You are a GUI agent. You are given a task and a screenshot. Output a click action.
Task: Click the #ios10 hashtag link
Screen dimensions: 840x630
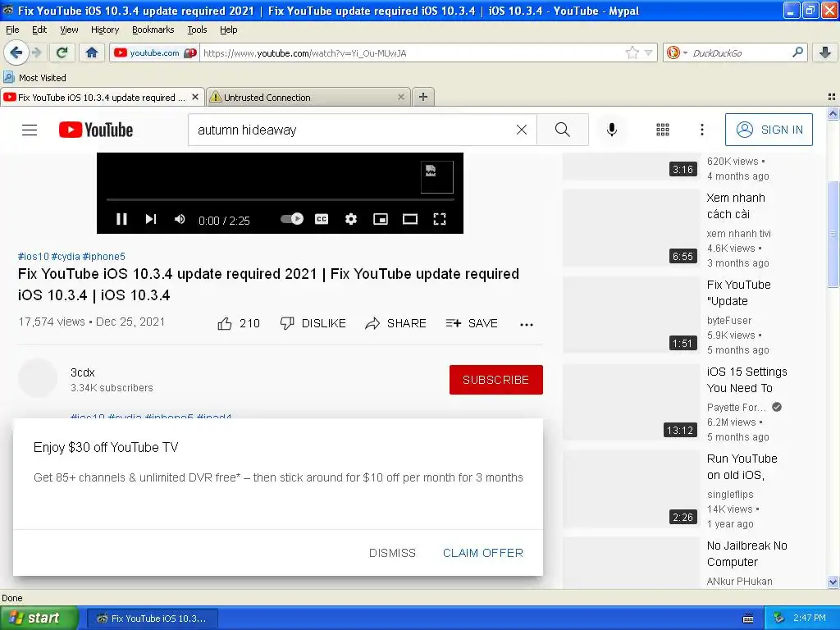tap(33, 257)
